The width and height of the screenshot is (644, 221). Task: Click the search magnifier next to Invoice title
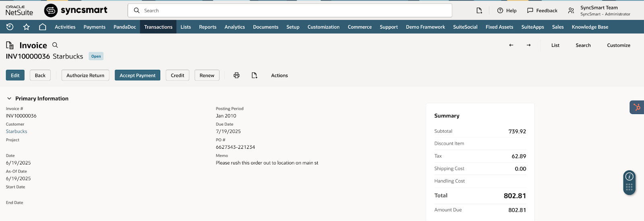pyautogui.click(x=55, y=45)
